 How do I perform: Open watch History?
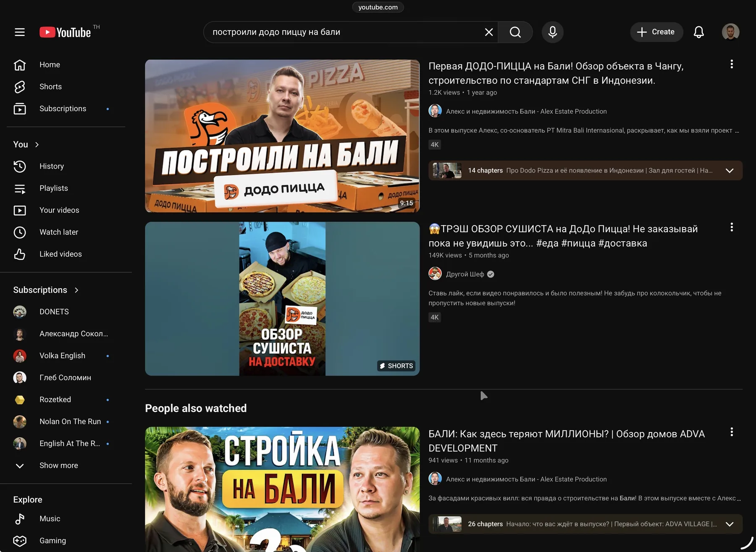[x=66, y=166]
